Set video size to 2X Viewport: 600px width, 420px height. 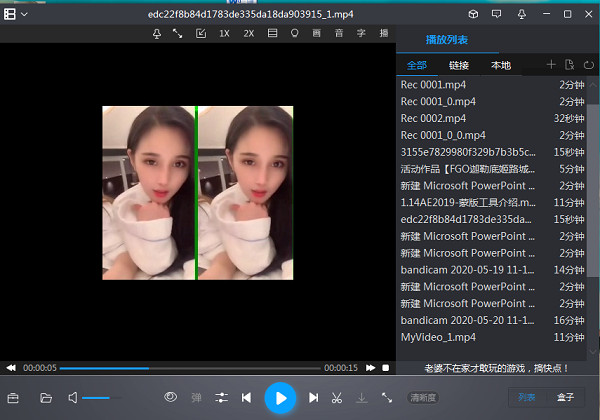click(x=249, y=34)
